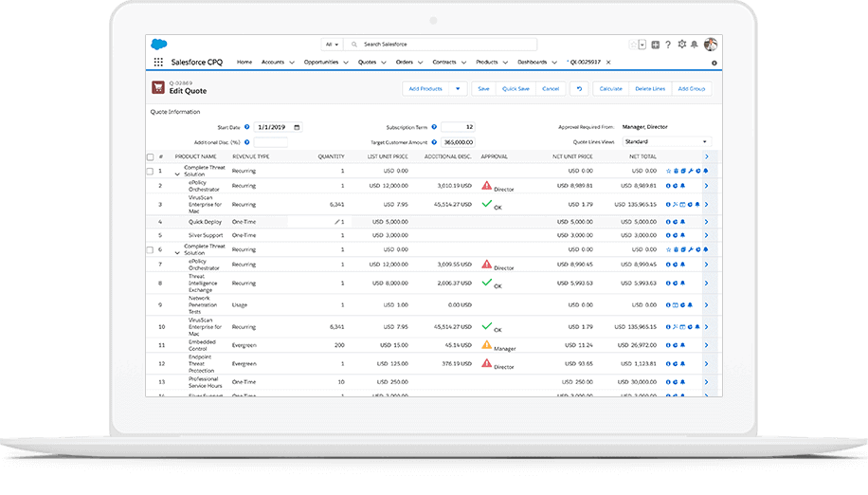This screenshot has height=495, width=868.
Task: Click the green OK checkmark on row 8
Action: pyautogui.click(x=486, y=283)
